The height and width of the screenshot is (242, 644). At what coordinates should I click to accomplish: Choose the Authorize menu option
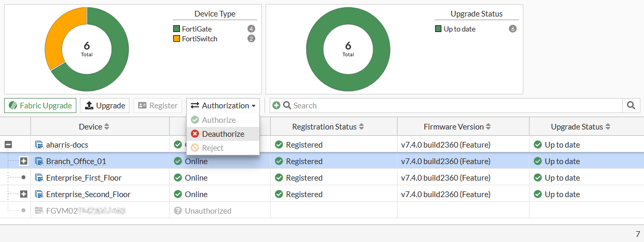219,120
